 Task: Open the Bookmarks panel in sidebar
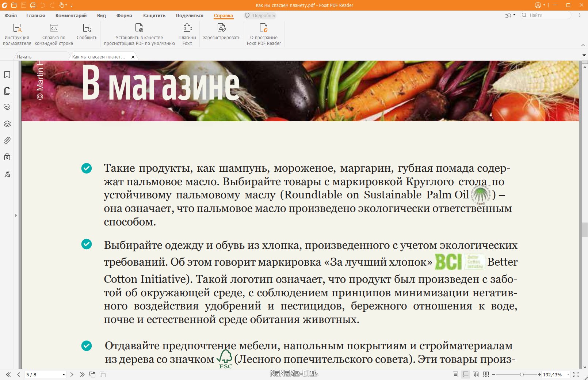point(7,75)
